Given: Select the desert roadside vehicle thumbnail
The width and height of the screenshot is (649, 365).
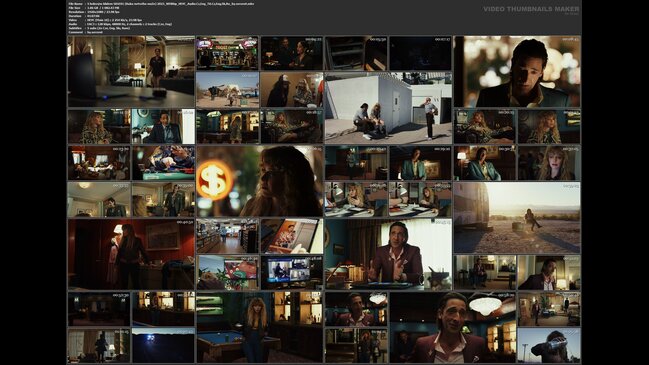Looking at the screenshot, I should coord(227,90).
